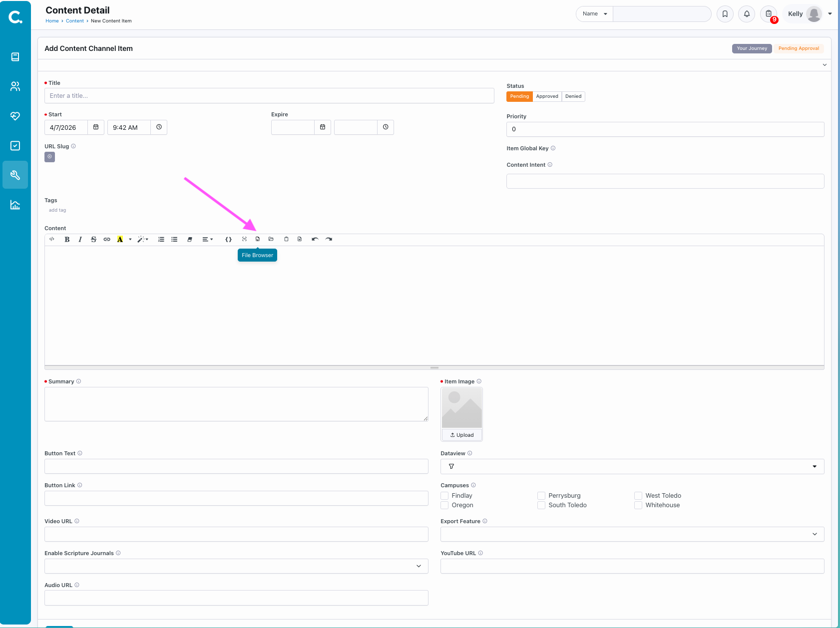Pick the yellow text highlight color swatch
The width and height of the screenshot is (840, 628).
pyautogui.click(x=120, y=240)
